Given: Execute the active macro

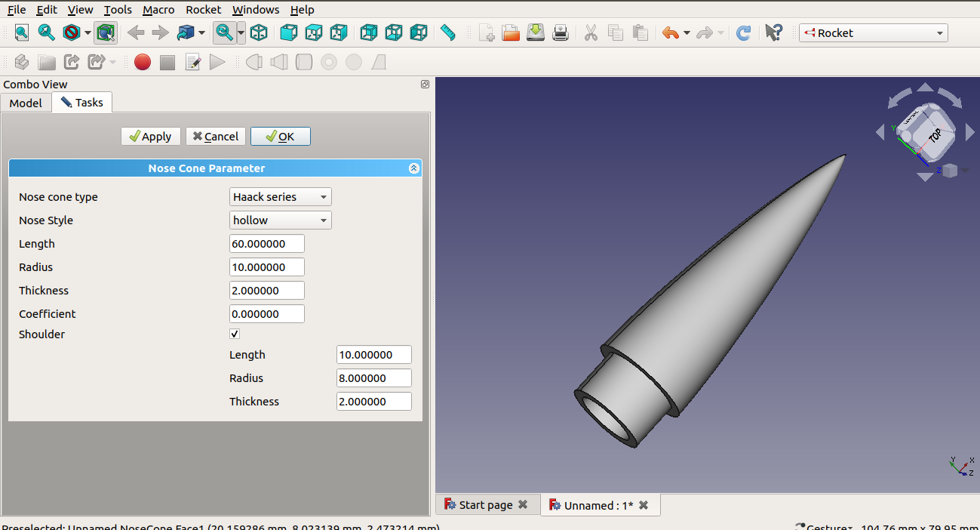Looking at the screenshot, I should pos(217,62).
